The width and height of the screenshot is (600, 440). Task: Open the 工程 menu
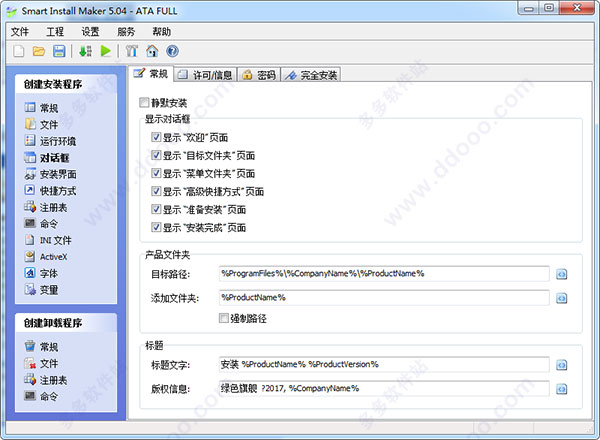[x=55, y=31]
